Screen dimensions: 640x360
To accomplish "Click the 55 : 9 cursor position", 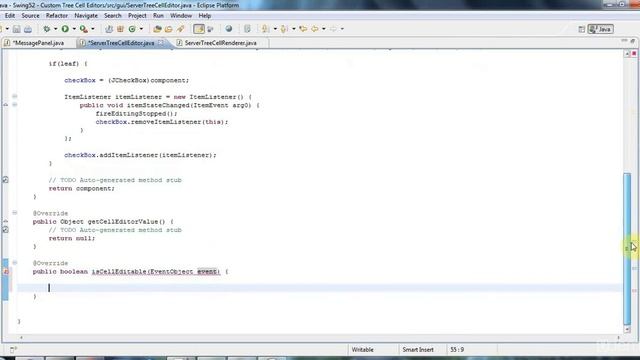I will pos(457,350).
